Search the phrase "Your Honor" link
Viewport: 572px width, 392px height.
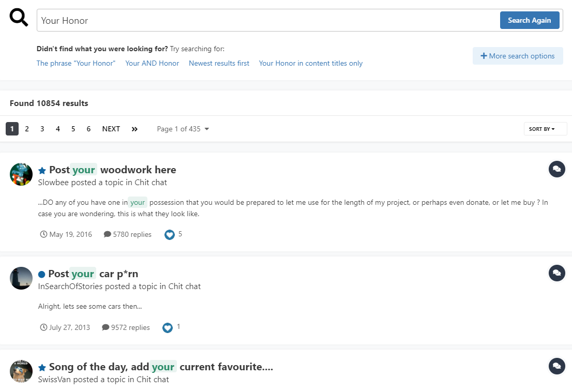click(76, 63)
